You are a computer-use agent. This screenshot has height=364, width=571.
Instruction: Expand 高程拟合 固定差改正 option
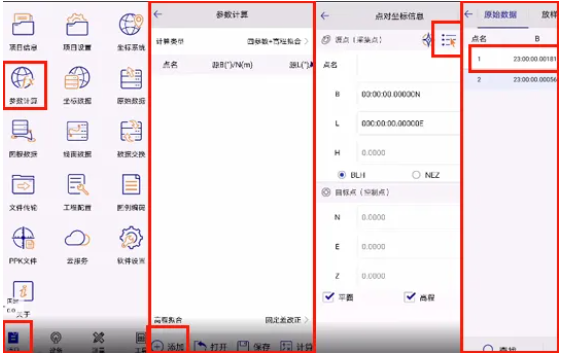(232, 320)
